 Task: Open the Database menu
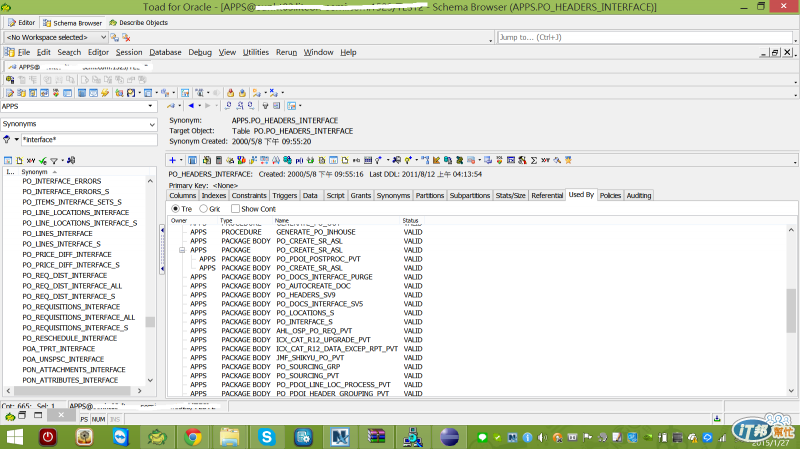coord(165,52)
